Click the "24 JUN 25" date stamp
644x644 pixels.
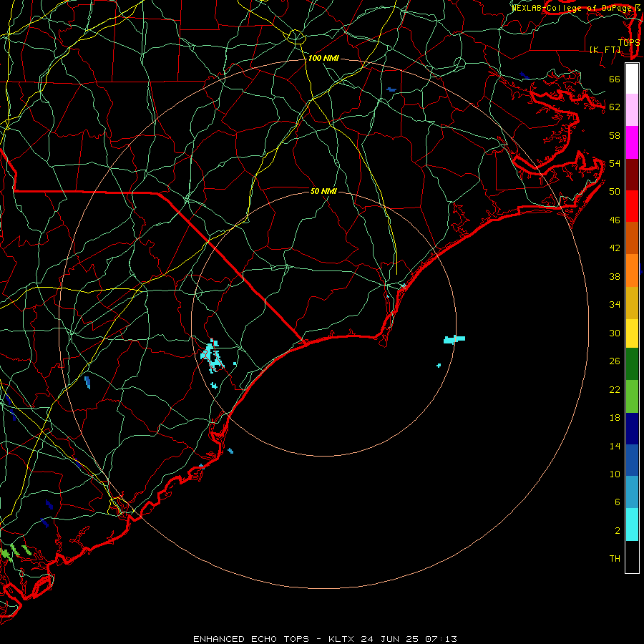tap(391, 639)
